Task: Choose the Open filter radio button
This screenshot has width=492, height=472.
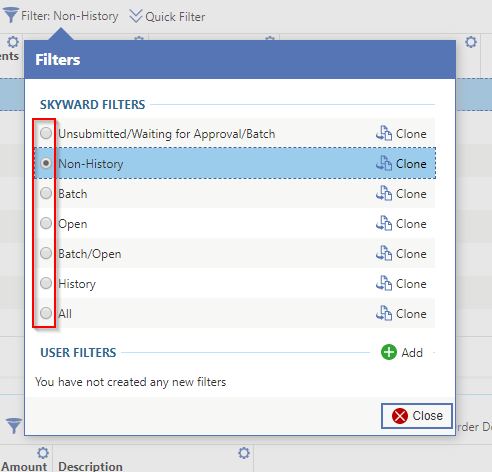Action: [x=46, y=223]
